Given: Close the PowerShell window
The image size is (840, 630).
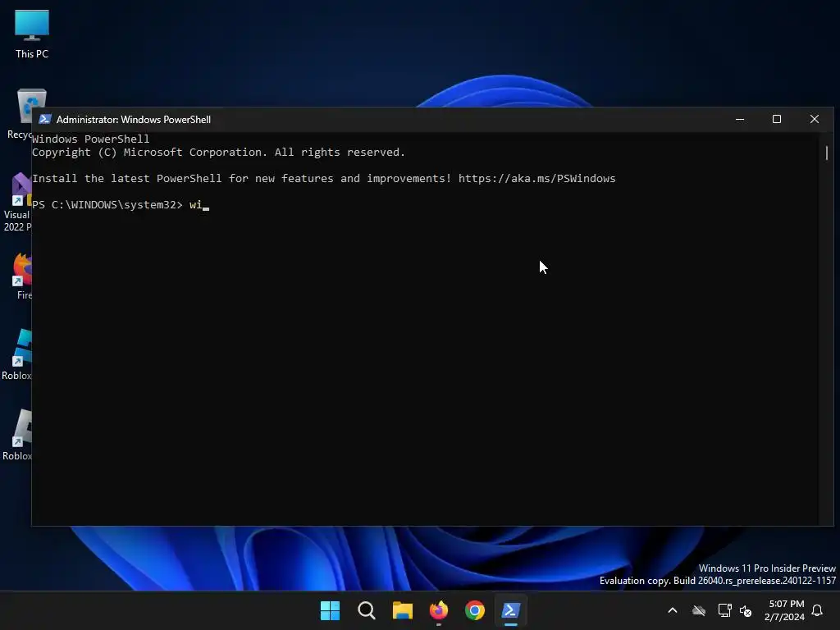Looking at the screenshot, I should tap(815, 119).
